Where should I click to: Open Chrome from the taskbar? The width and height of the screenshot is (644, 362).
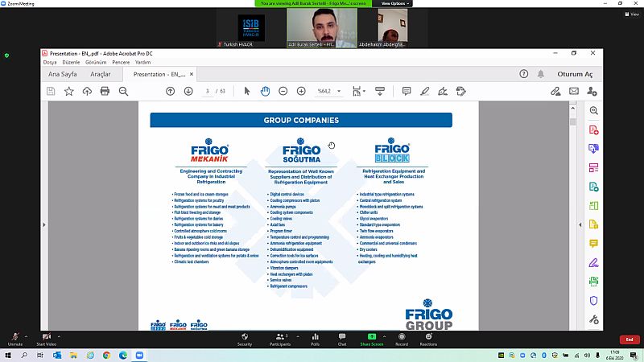click(x=106, y=355)
